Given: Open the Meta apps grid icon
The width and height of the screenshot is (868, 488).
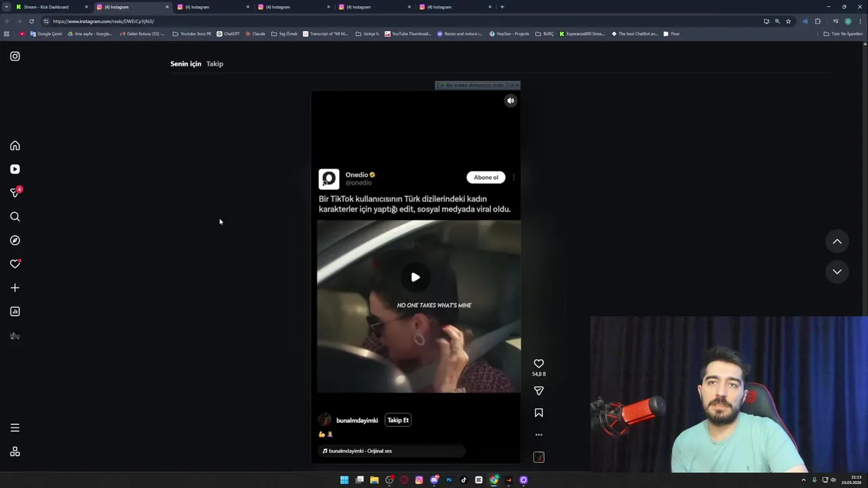Looking at the screenshot, I should coord(15,452).
